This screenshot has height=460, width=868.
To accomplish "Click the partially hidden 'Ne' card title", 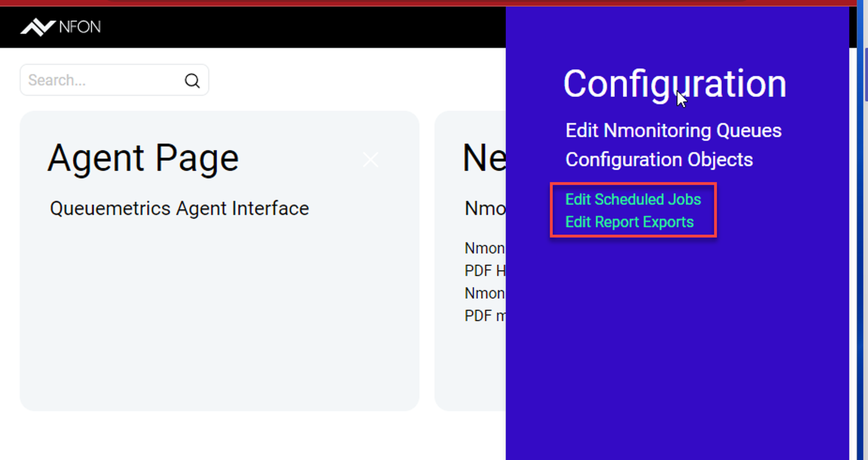I will point(484,159).
